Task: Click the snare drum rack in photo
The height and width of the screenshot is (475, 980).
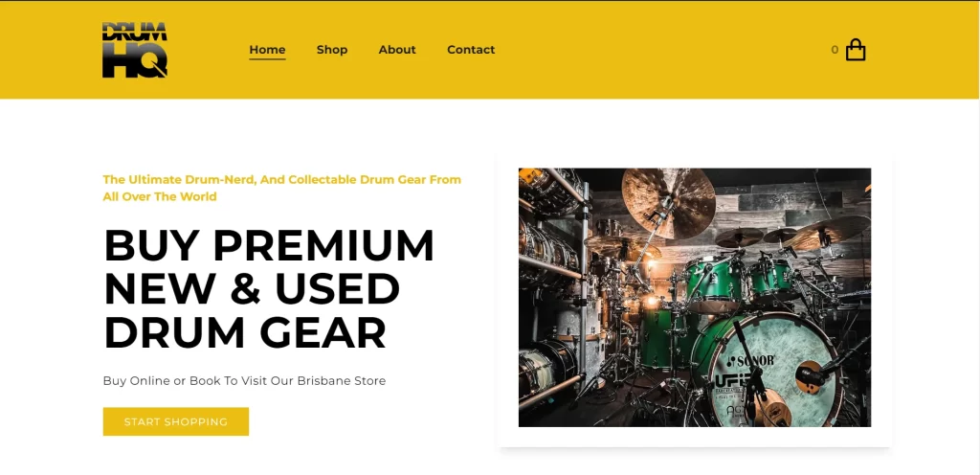Action: (x=551, y=294)
